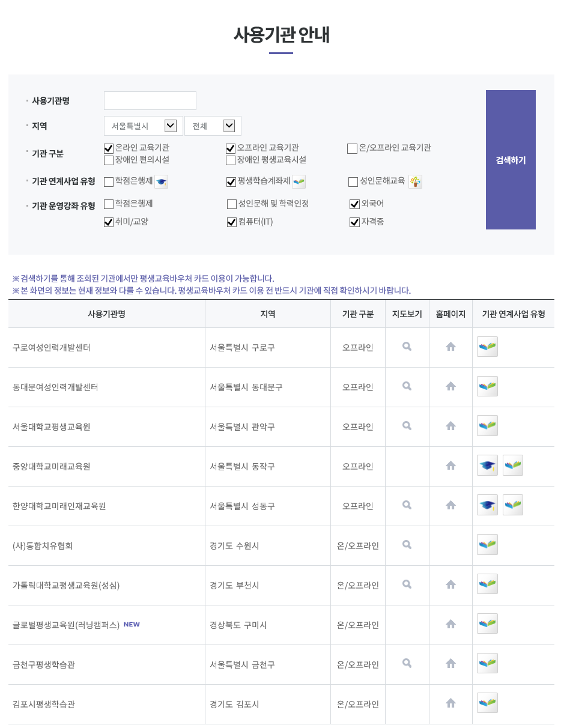Check 학점은행제 under 기관 운영강좌 유형

[x=109, y=204]
